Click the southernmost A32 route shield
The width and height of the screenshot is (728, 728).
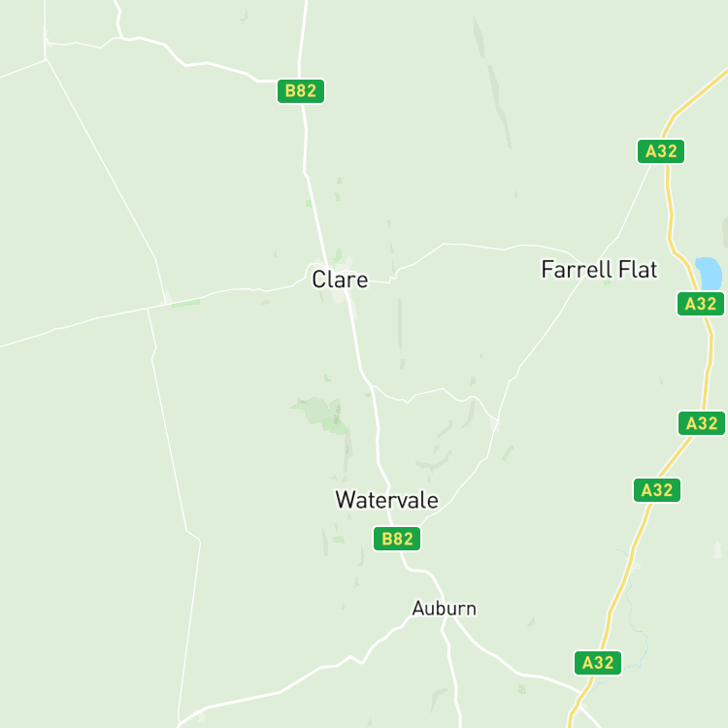click(598, 663)
